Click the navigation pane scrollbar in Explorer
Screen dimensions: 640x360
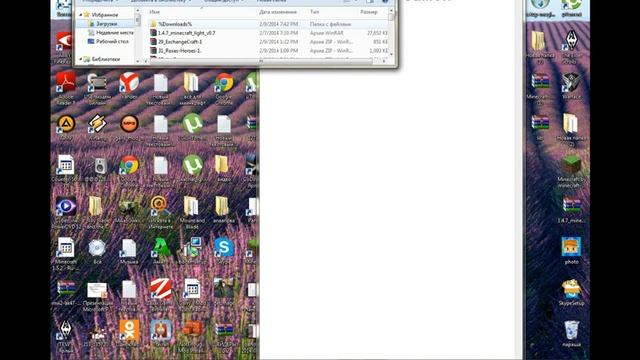(x=138, y=36)
